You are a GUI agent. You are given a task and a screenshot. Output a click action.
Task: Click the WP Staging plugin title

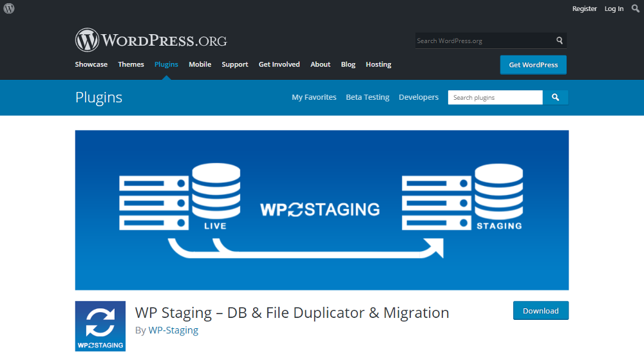point(292,313)
